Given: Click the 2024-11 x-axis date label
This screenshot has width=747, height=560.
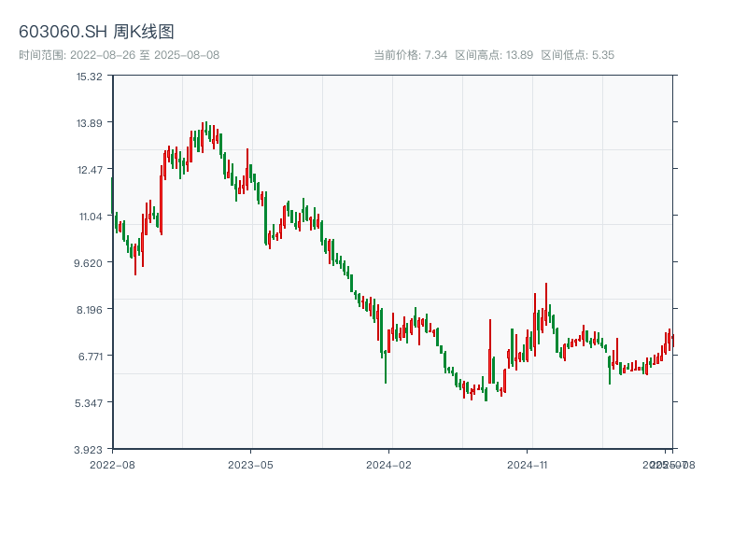Looking at the screenshot, I should [x=528, y=464].
